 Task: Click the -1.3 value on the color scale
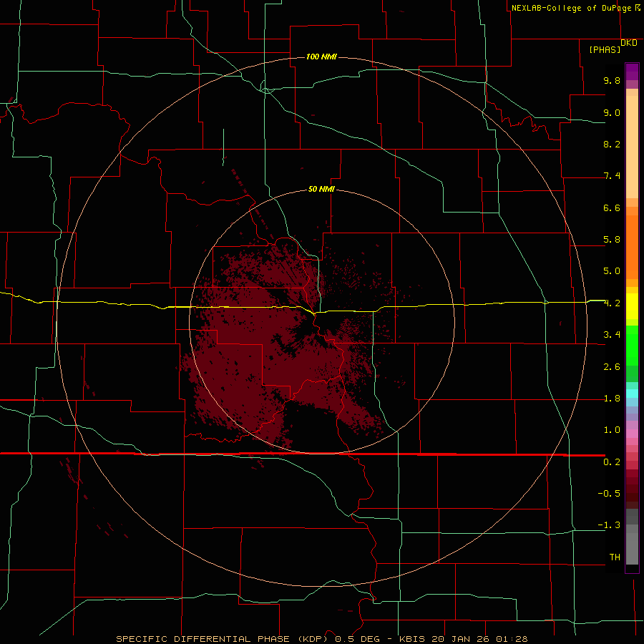click(609, 525)
